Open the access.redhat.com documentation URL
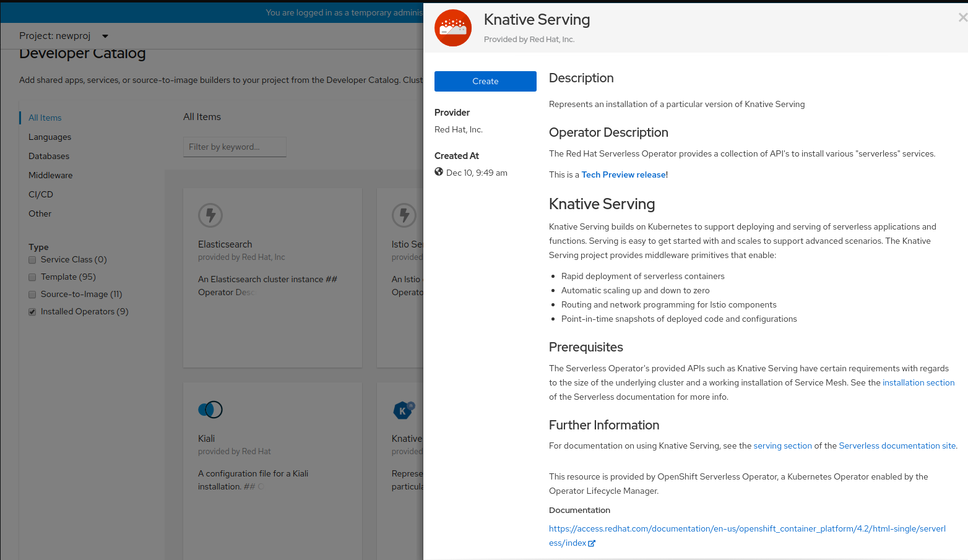 pos(747,536)
